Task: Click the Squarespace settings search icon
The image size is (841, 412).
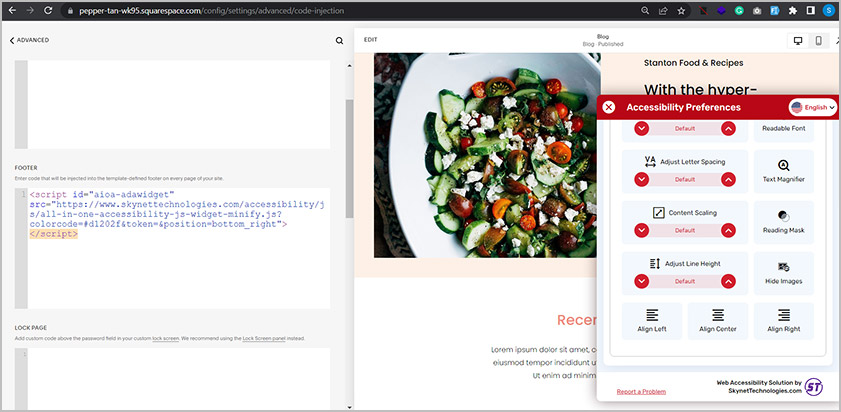Action: point(339,40)
